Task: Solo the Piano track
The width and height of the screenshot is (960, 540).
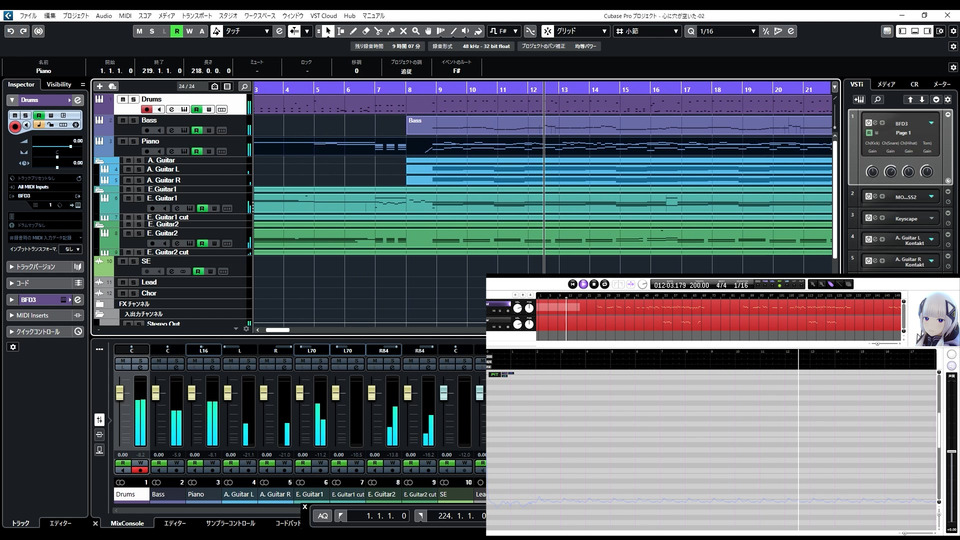Action: pos(134,141)
